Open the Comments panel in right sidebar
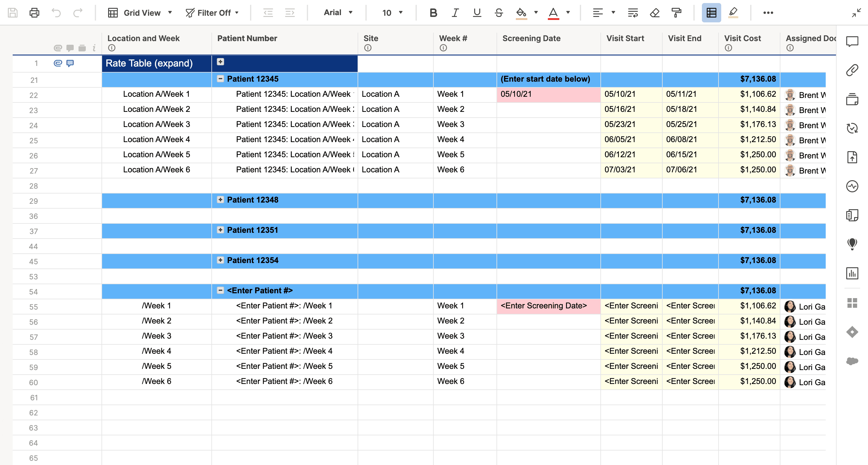The image size is (868, 465). [x=853, y=41]
